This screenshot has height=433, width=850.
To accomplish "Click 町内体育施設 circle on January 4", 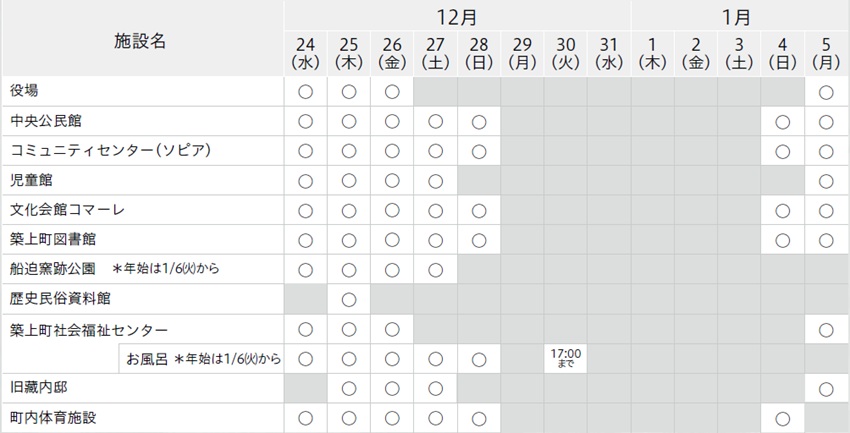I will coord(783,418).
